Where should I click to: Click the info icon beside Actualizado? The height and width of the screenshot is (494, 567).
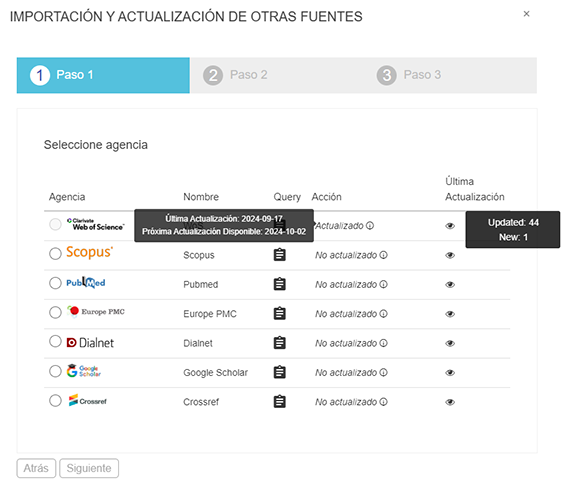tap(370, 226)
